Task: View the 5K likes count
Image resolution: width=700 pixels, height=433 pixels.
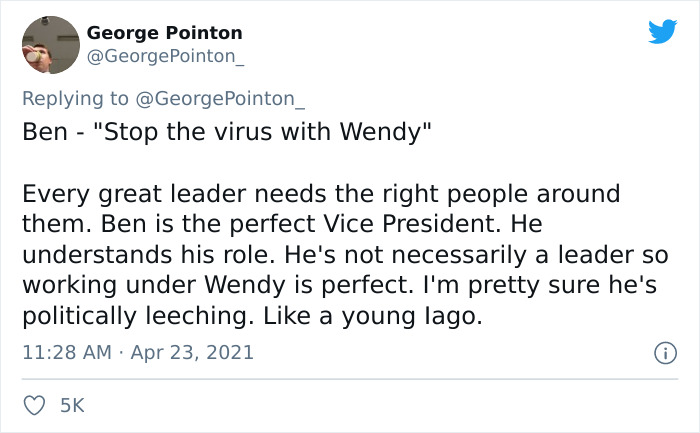Action: tap(72, 407)
